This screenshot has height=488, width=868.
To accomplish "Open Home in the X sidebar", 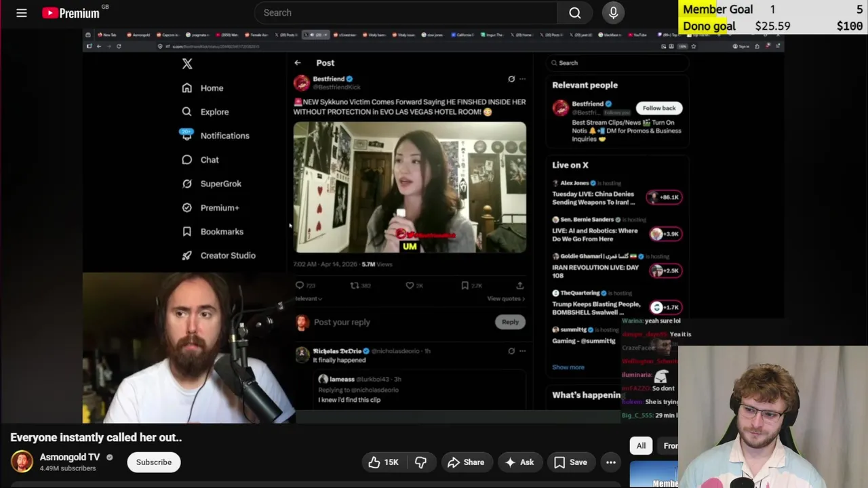I will 203,88.
